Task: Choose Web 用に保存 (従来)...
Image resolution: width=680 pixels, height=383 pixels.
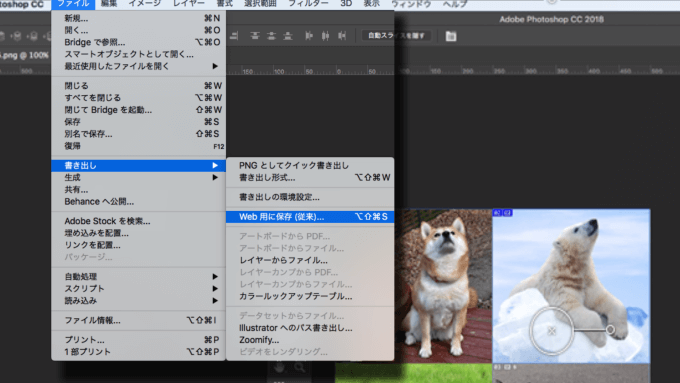Action: (x=310, y=217)
